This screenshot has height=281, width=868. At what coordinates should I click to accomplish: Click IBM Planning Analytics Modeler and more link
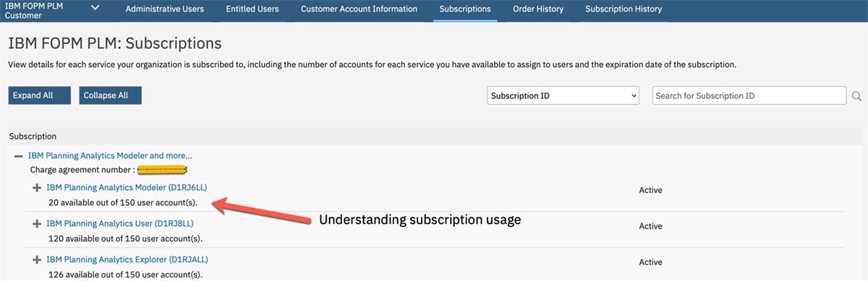(110, 155)
